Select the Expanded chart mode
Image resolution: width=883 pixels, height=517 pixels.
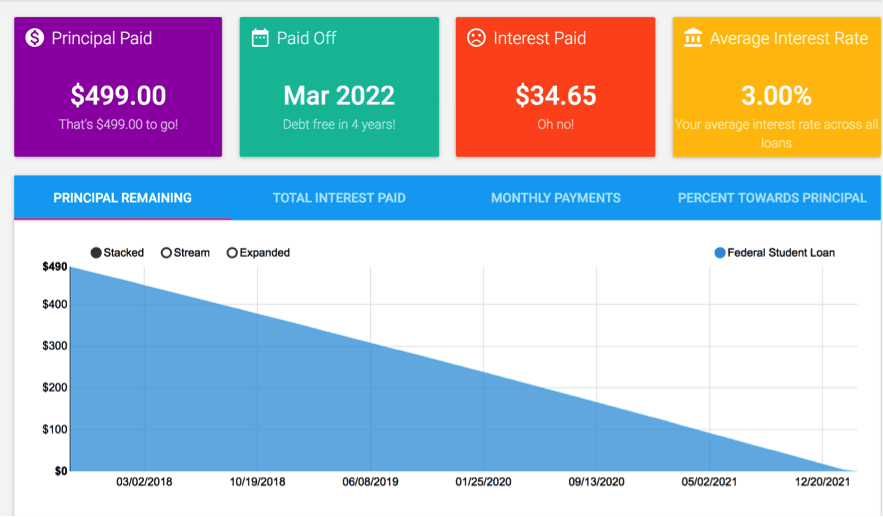click(233, 253)
